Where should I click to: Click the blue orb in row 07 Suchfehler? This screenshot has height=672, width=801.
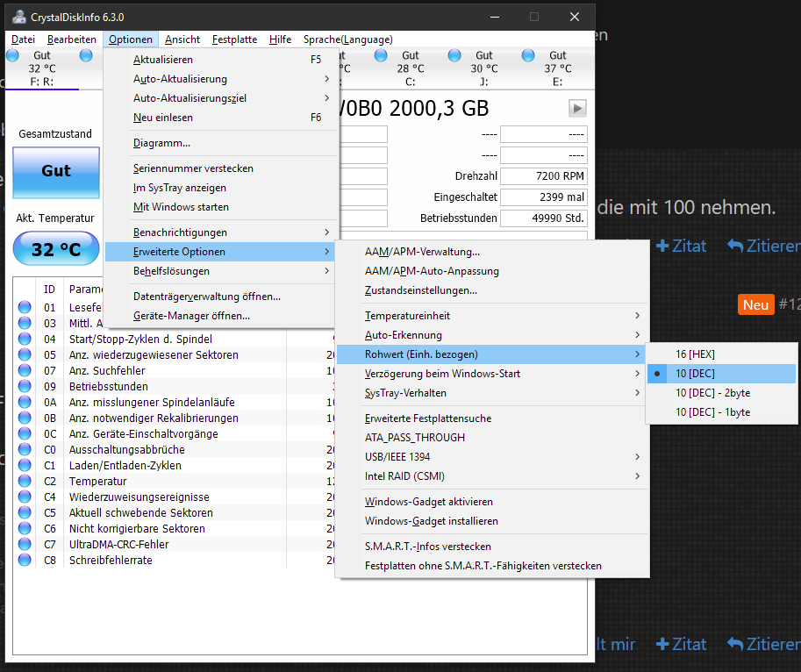click(25, 371)
